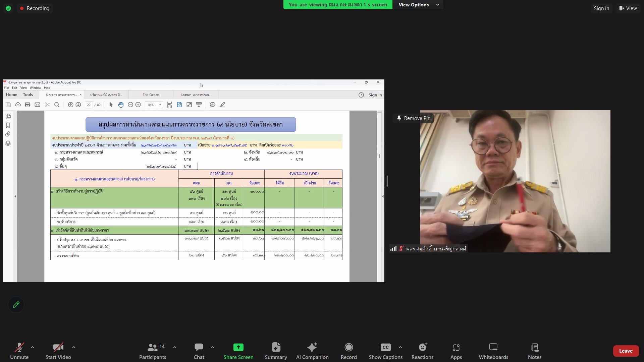Open Zoom Reactions
Viewport: 644px width, 362px height.
422,351
